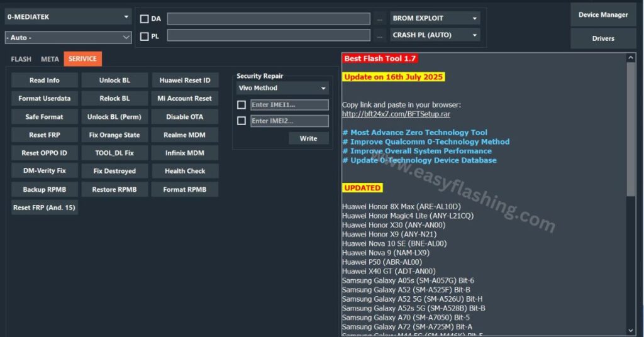Open the bft24x7.com BFTSetup.rar link
Viewport: 644px width, 337px height.
tap(396, 114)
